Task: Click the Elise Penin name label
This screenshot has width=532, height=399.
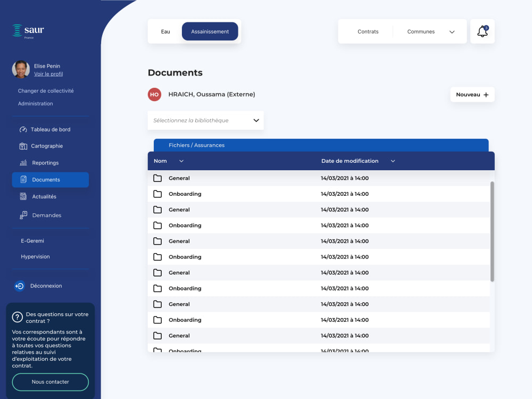Action: 47,66
